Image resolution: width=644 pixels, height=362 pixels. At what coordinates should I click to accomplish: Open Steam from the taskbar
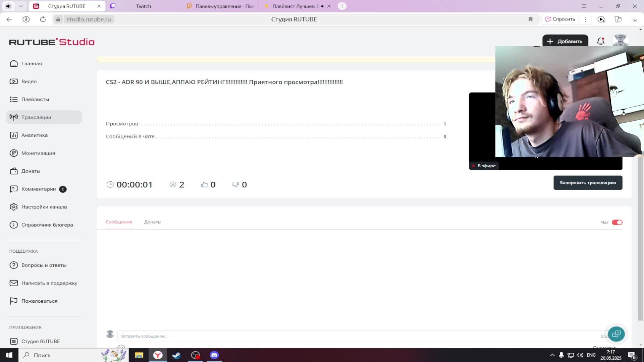pyautogui.click(x=176, y=355)
